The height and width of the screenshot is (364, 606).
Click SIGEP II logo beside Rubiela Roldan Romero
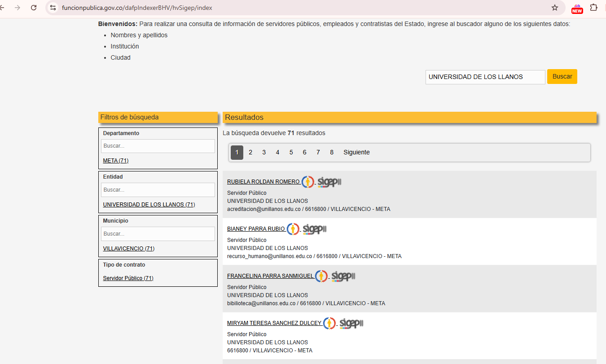[329, 182]
